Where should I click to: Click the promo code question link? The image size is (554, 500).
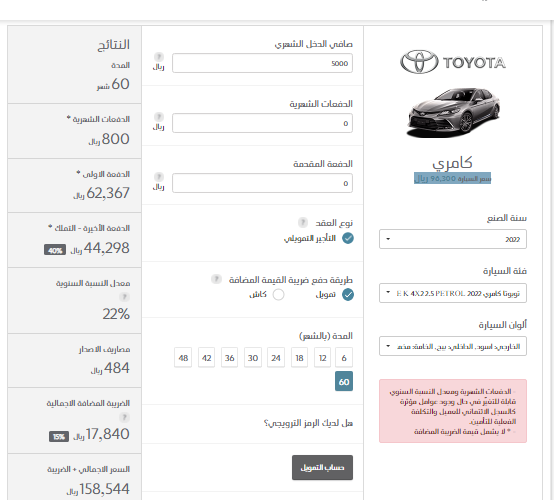(x=308, y=423)
